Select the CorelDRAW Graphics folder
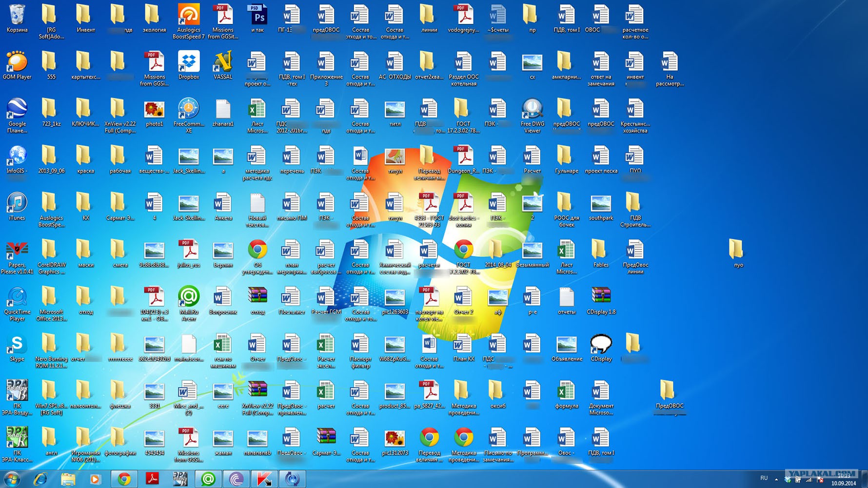 (51, 257)
